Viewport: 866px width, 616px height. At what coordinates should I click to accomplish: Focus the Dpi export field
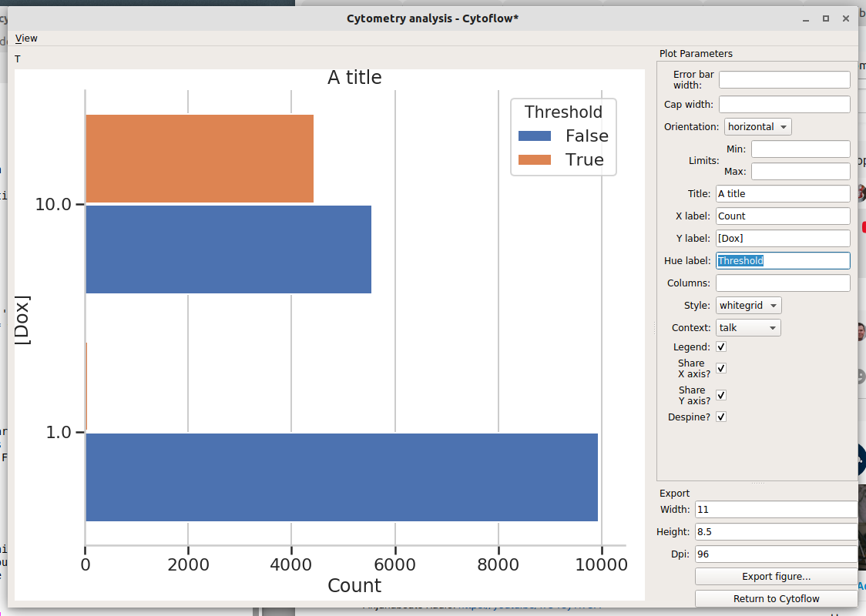(776, 554)
